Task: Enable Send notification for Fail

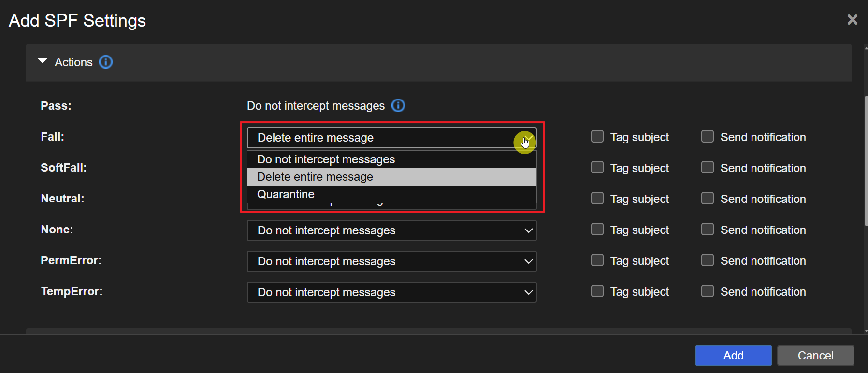Action: [708, 137]
